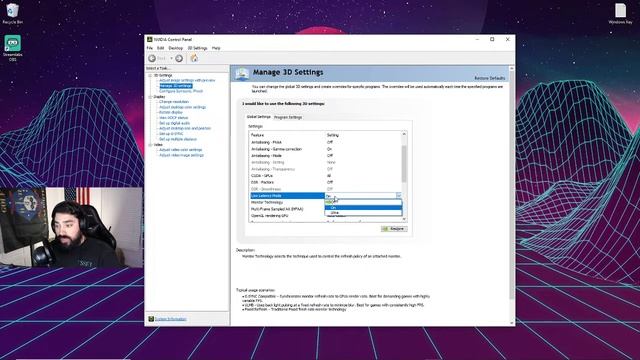
Task: Open Change resolution task
Action: click(x=174, y=102)
